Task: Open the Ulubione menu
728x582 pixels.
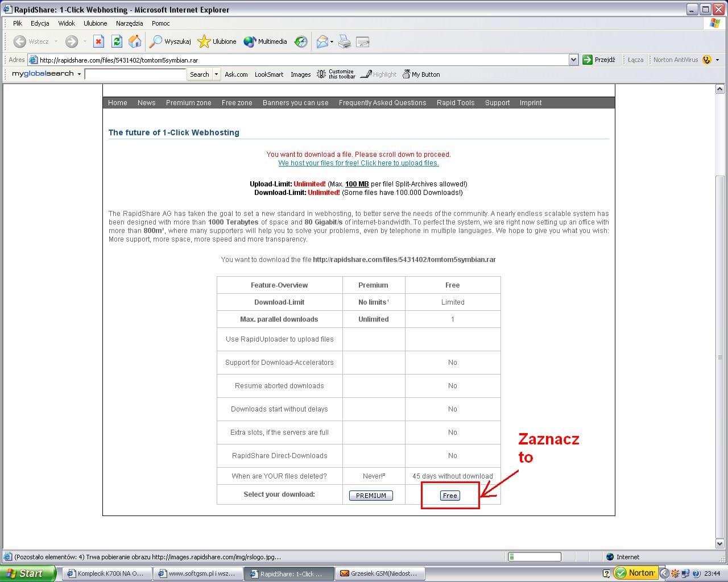Action: click(95, 23)
